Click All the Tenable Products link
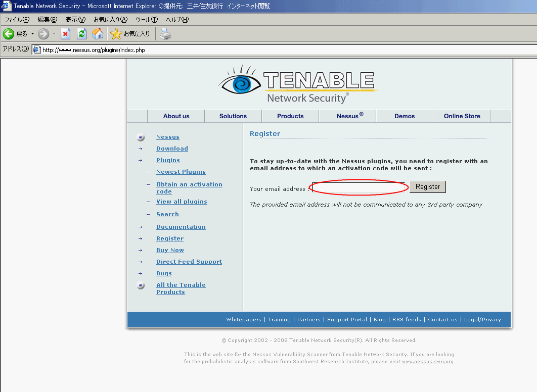The image size is (537, 392). tap(181, 288)
